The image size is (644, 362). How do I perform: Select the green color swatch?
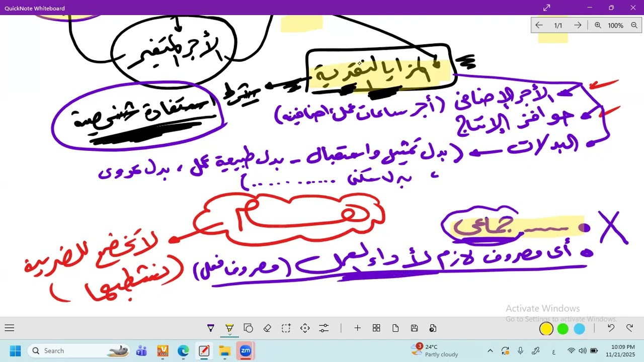tap(563, 329)
